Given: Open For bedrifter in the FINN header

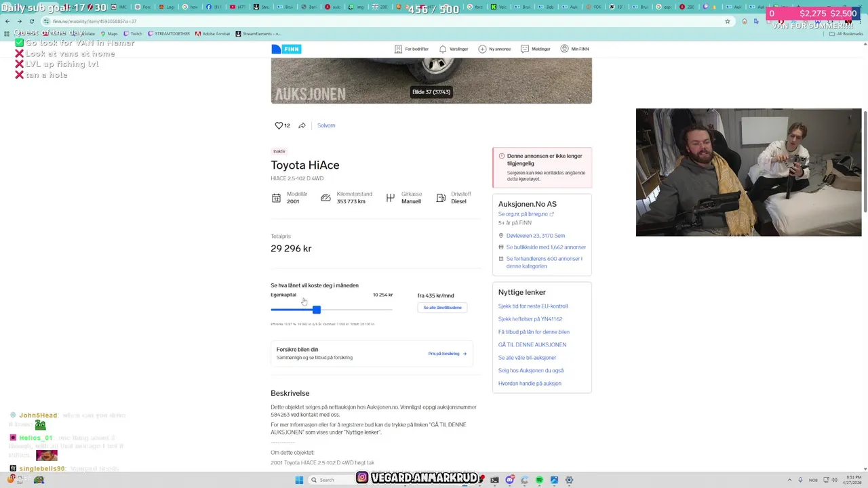Looking at the screenshot, I should (413, 49).
